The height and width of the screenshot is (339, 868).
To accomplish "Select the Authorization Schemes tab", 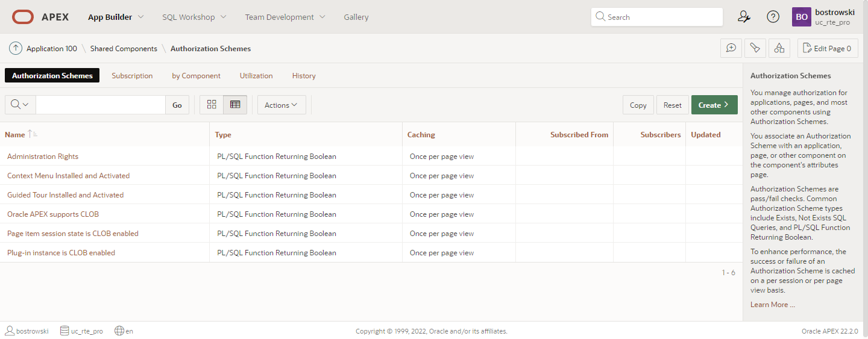I will [52, 76].
